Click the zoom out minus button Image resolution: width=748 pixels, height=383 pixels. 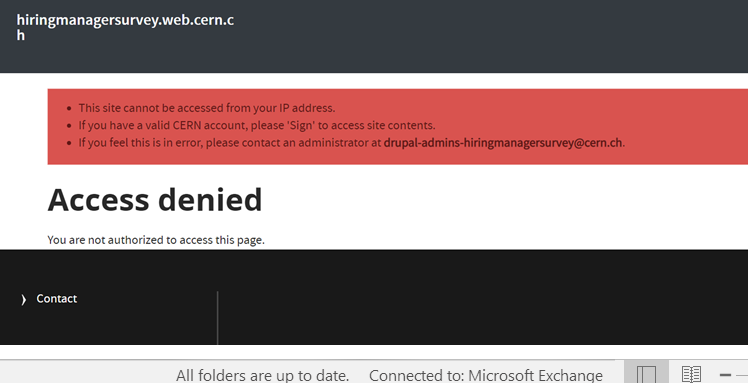click(x=725, y=375)
